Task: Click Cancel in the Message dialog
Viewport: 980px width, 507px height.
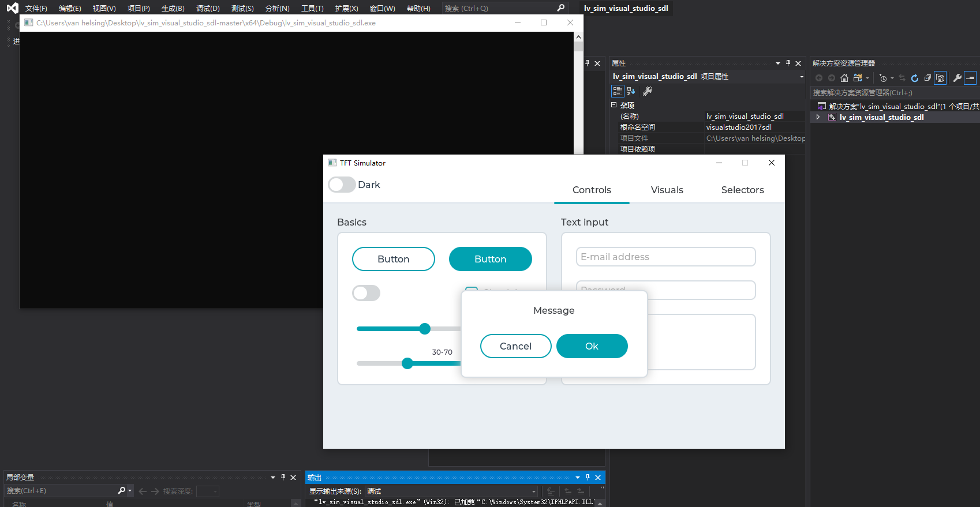Action: click(515, 346)
